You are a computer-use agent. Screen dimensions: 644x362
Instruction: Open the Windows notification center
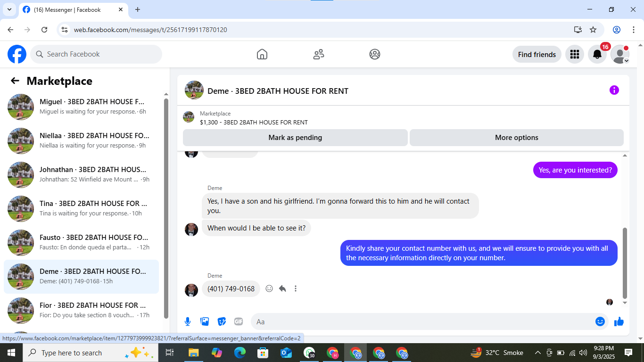(x=628, y=353)
